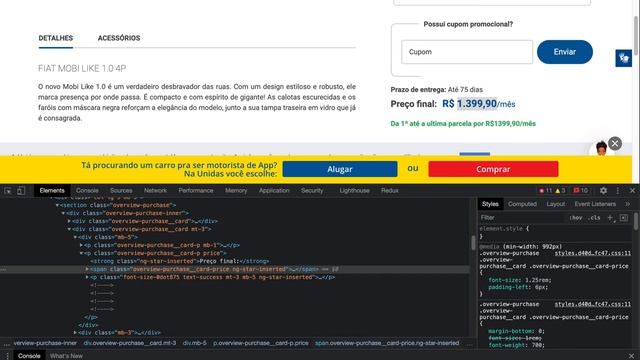Image resolution: width=640 pixels, height=360 pixels.
Task: Open the Network tab
Action: coord(155,191)
